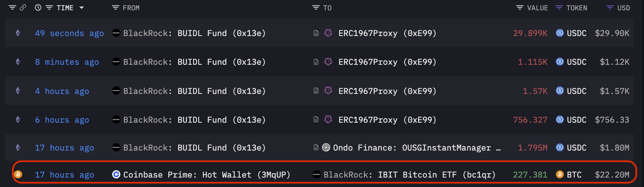Open the TOKEN column filter
This screenshot has width=644, height=187.
[559, 8]
